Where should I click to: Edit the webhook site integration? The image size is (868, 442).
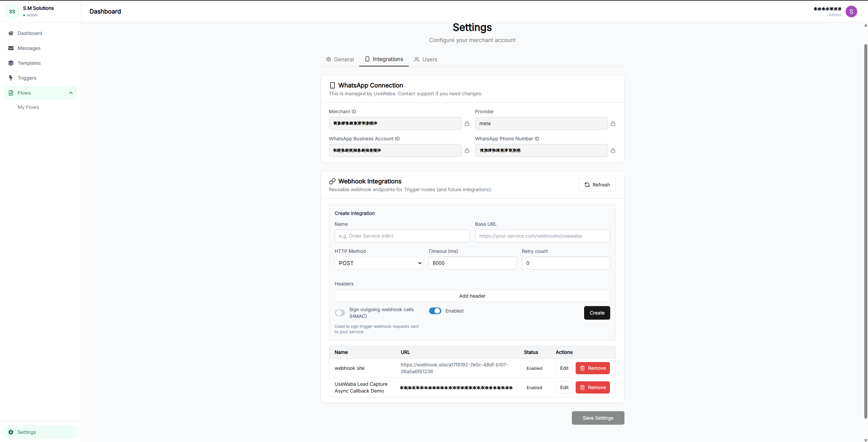click(564, 368)
